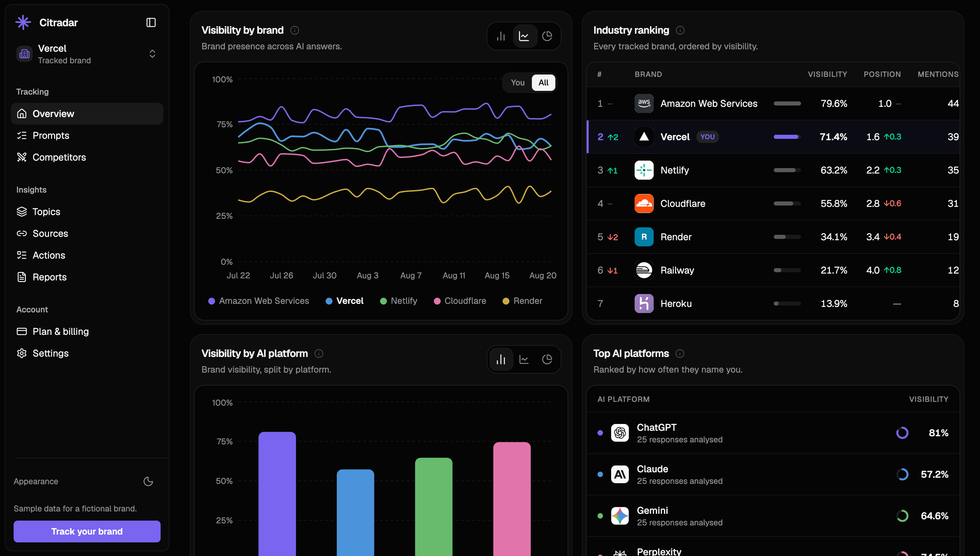The height and width of the screenshot is (556, 980).
Task: Click the Claude logo icon
Action: pyautogui.click(x=620, y=474)
